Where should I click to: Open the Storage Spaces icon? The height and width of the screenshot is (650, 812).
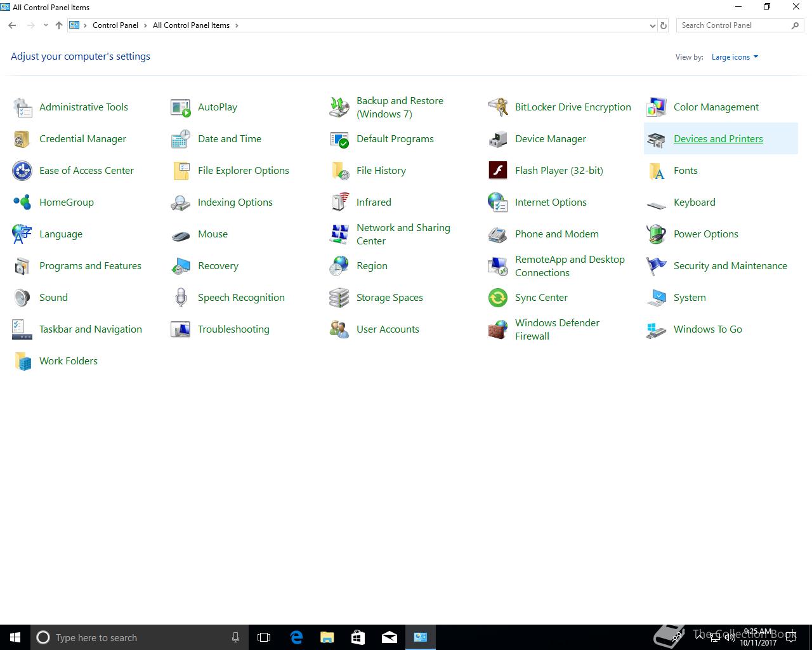[x=339, y=298]
